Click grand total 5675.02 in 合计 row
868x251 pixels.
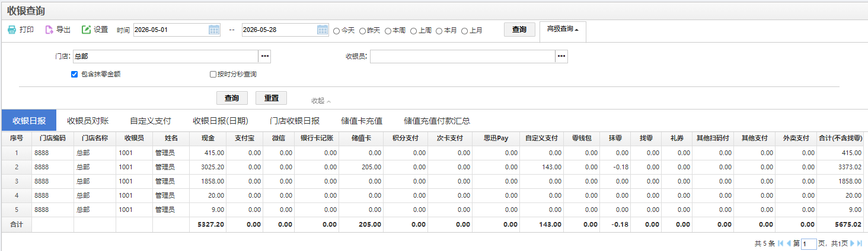click(x=849, y=225)
